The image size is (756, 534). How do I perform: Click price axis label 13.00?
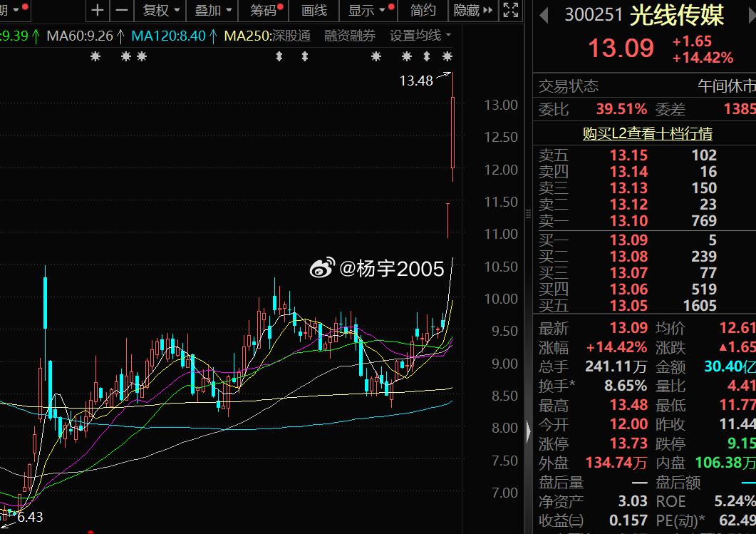tap(500, 105)
